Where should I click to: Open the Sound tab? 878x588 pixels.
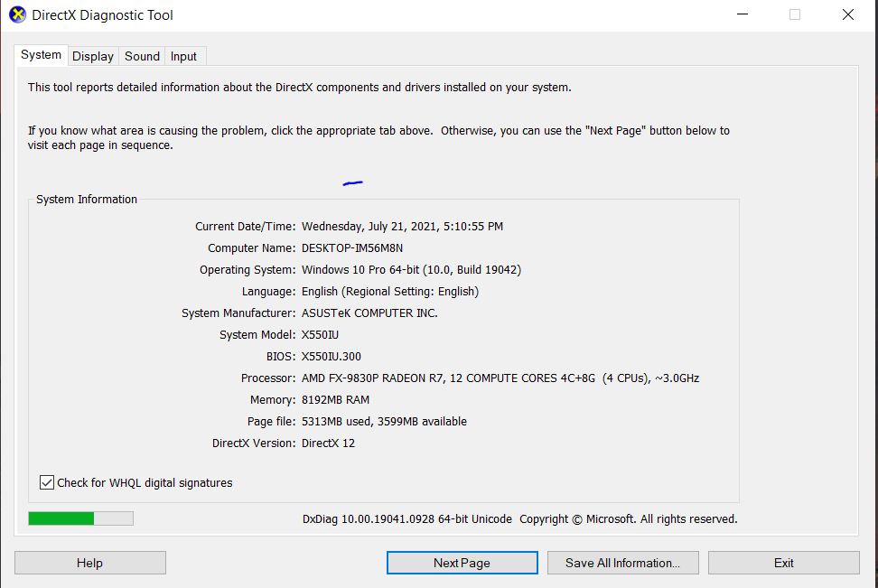tap(142, 56)
